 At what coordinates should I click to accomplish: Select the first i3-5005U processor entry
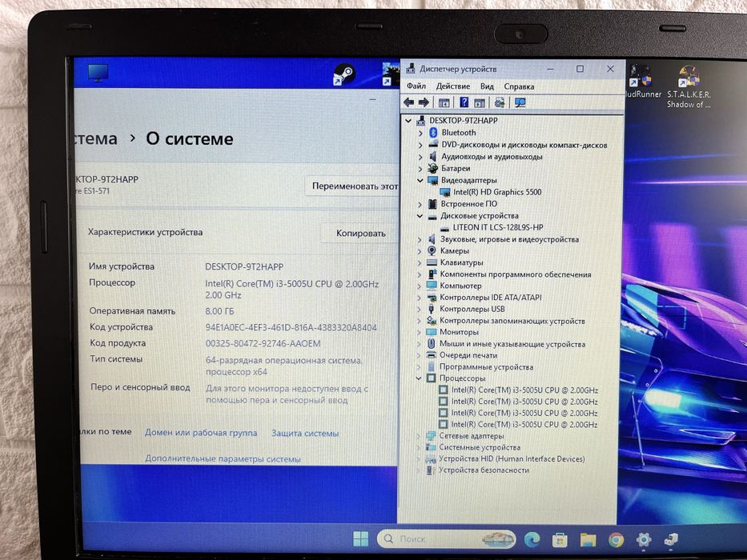[524, 390]
